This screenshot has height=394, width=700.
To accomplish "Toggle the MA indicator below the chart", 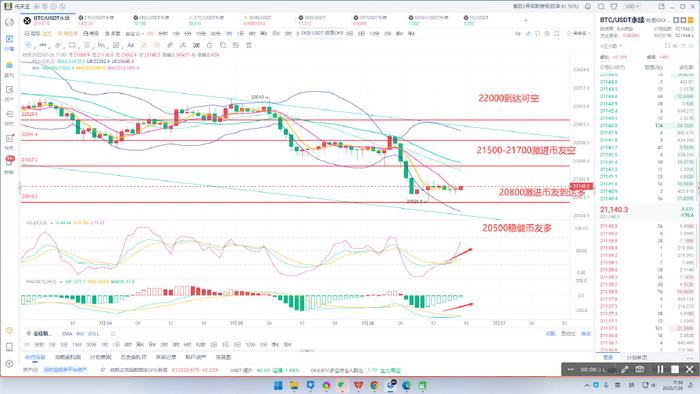I will click(80, 334).
